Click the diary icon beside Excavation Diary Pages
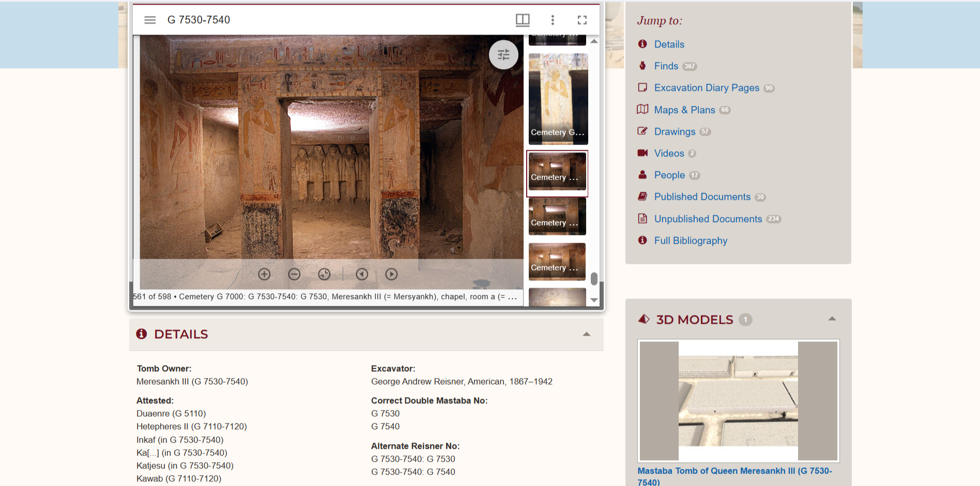This screenshot has height=486, width=980. [642, 87]
